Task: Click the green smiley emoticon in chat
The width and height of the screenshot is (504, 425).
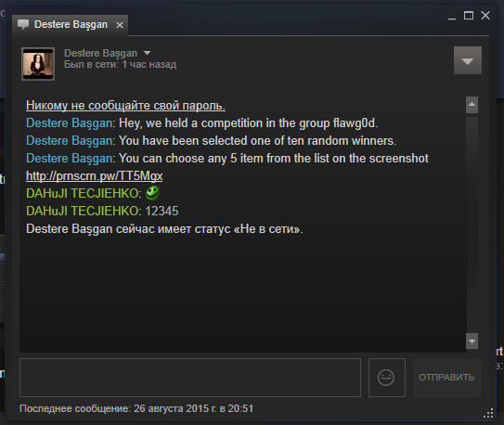Action: (x=152, y=193)
